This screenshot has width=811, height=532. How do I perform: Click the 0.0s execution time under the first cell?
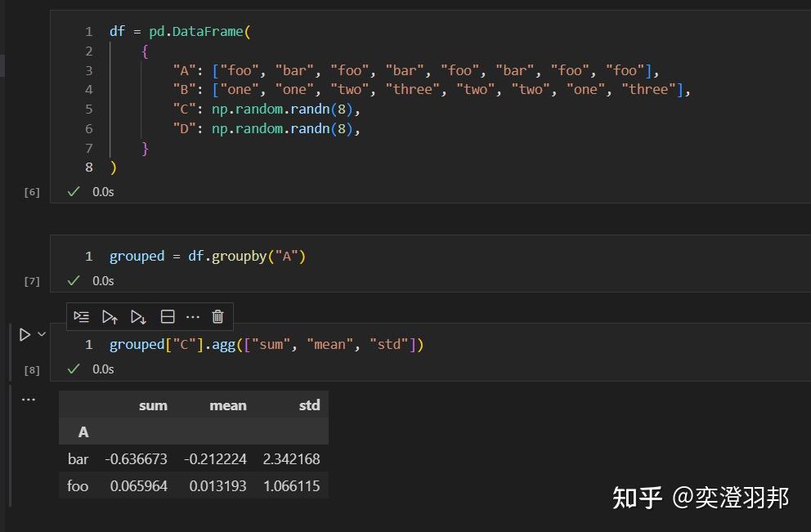(x=103, y=191)
